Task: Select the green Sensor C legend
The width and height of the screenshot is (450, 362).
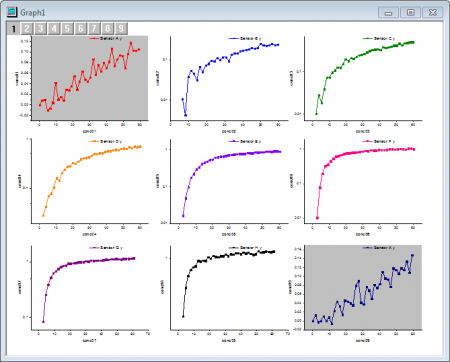Action: (379, 39)
